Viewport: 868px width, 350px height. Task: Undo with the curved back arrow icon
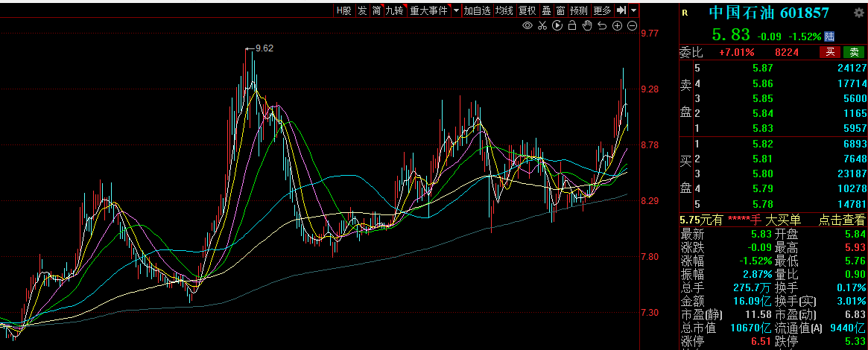click(602, 25)
